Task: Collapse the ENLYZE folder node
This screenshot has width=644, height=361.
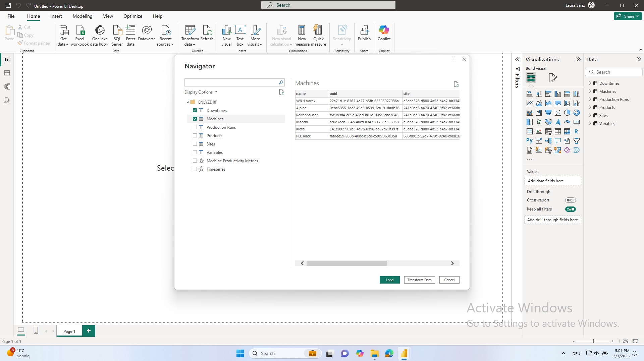Action: 187,102
